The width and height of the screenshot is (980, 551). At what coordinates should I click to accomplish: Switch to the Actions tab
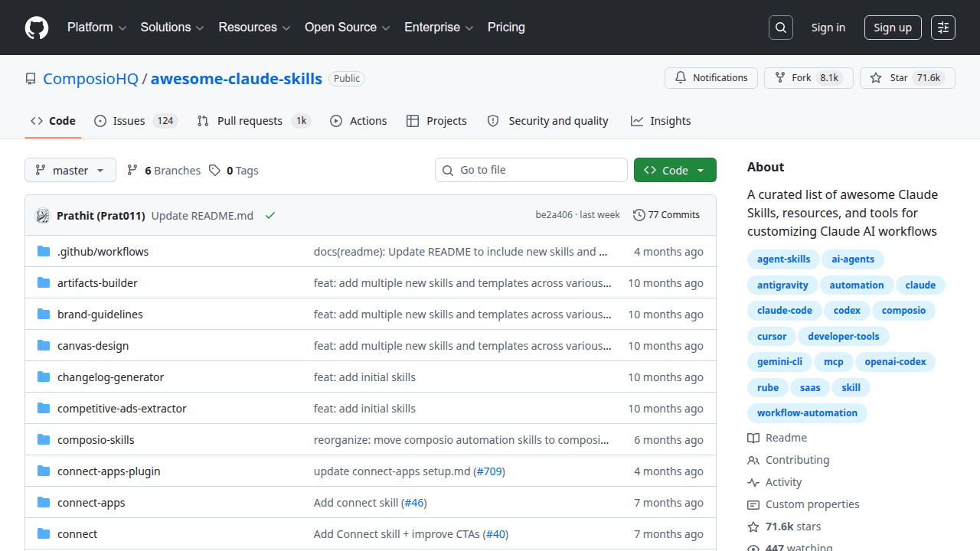[x=358, y=121]
